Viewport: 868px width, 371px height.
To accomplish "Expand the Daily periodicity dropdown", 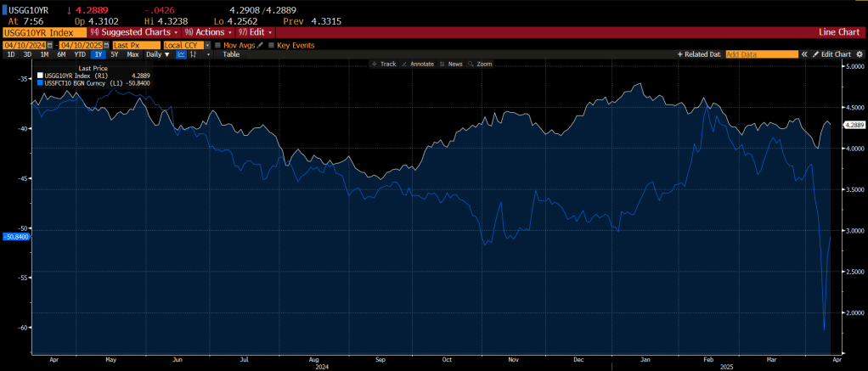I will tap(158, 54).
